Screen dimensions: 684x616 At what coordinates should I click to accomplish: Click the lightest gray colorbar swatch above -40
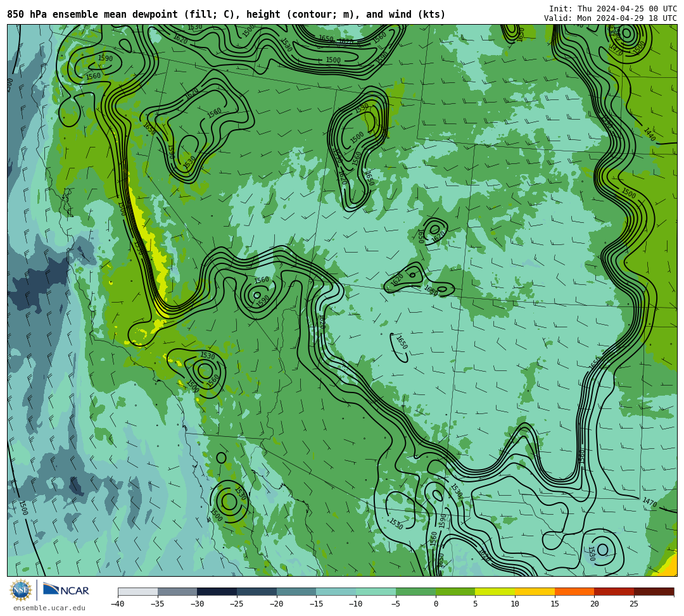click(x=137, y=591)
